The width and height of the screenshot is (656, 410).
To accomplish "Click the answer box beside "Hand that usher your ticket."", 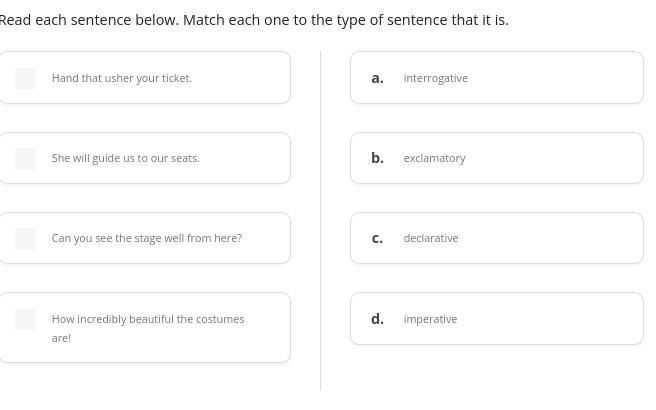I will (26, 78).
